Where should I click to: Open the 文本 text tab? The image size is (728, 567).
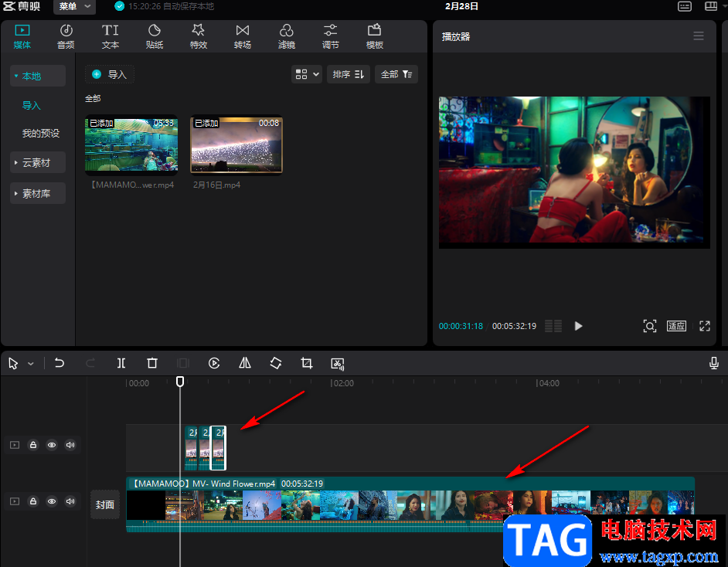[x=110, y=36]
